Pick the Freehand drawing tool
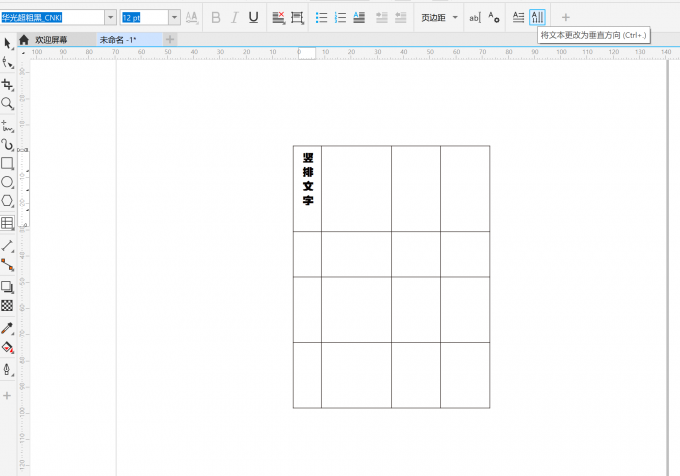Screen dimensions: 680x476 (7, 126)
